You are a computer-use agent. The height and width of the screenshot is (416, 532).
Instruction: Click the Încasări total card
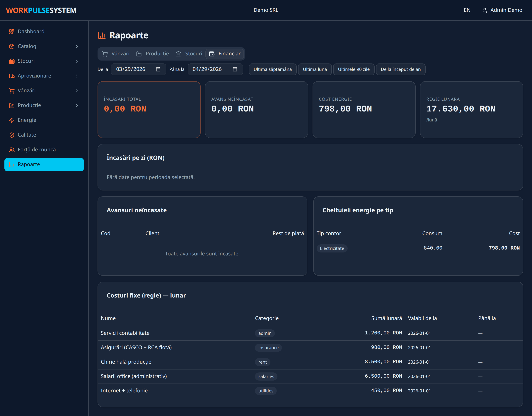149,110
